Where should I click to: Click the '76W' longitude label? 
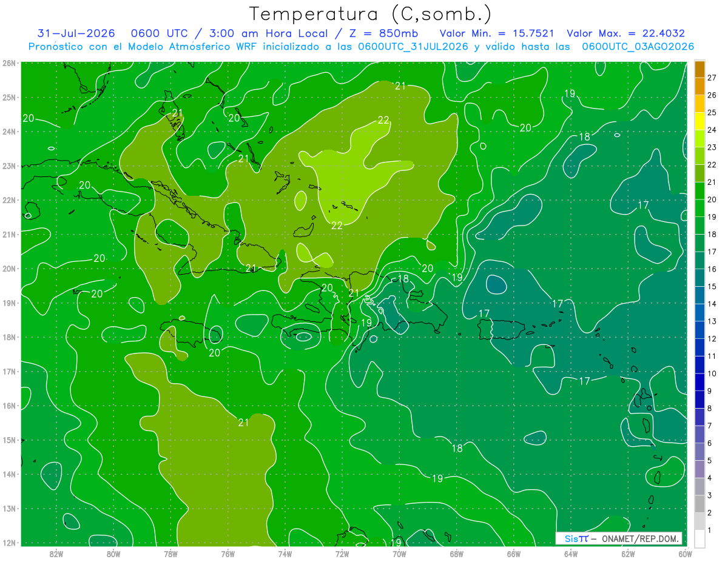point(227,554)
